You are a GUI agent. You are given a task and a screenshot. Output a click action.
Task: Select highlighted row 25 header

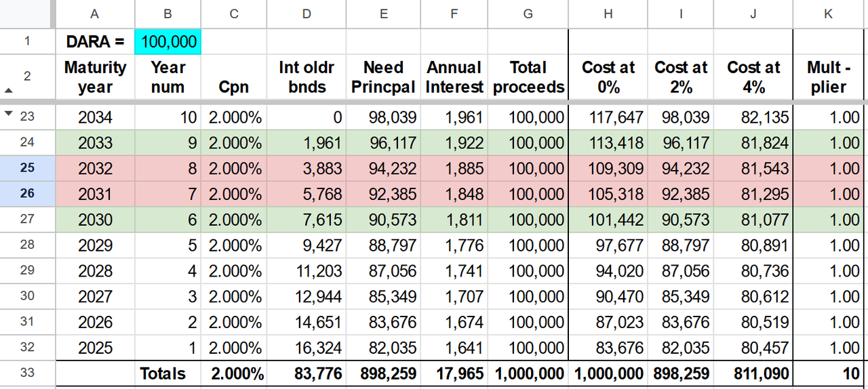pos(27,168)
